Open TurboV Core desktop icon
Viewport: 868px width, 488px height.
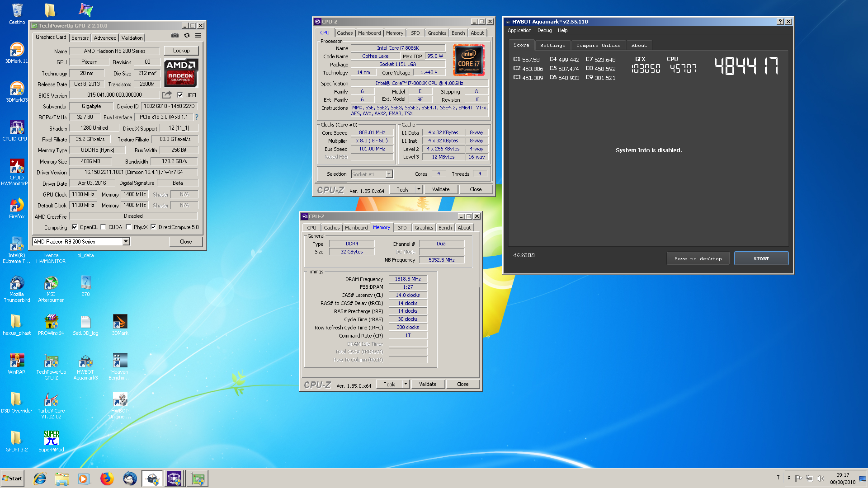pyautogui.click(x=51, y=406)
